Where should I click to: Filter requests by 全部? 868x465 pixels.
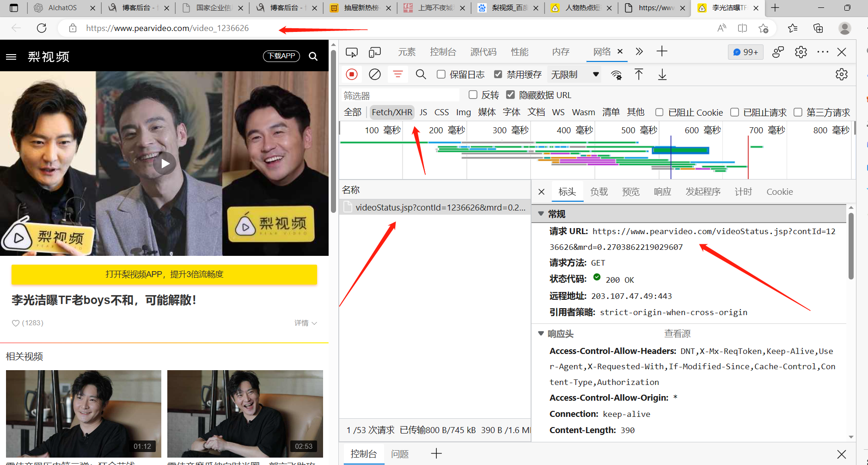[x=353, y=112]
